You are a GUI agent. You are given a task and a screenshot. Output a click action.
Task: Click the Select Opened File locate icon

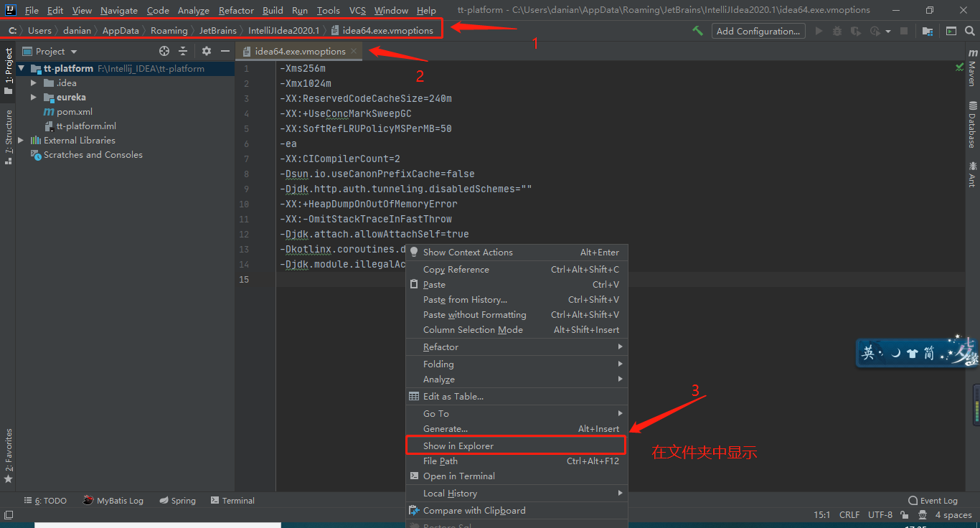point(164,51)
